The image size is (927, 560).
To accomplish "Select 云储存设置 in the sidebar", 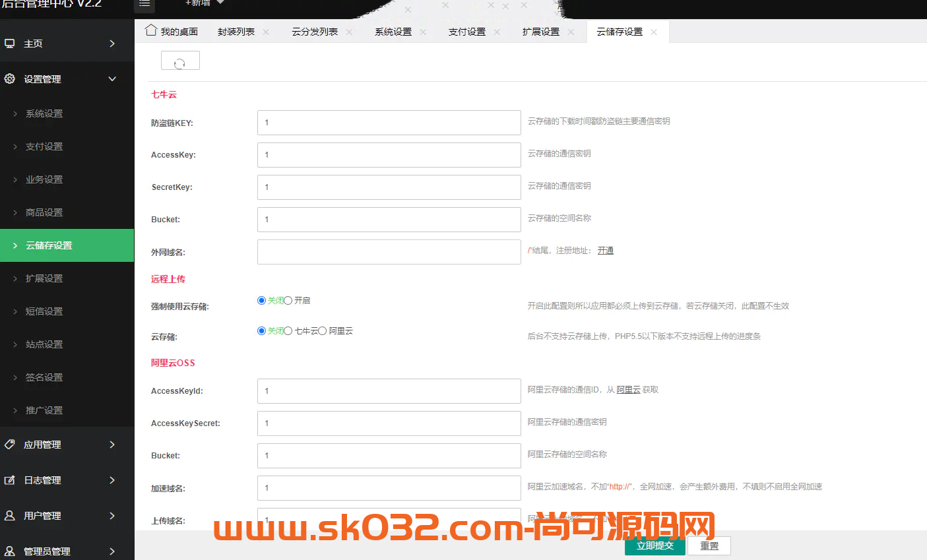I will point(67,245).
